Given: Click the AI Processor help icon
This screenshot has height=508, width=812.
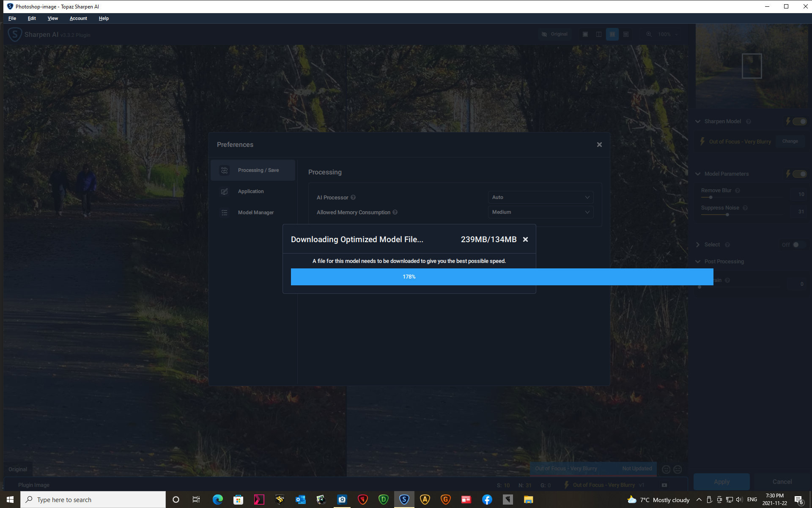Looking at the screenshot, I should 353,197.
